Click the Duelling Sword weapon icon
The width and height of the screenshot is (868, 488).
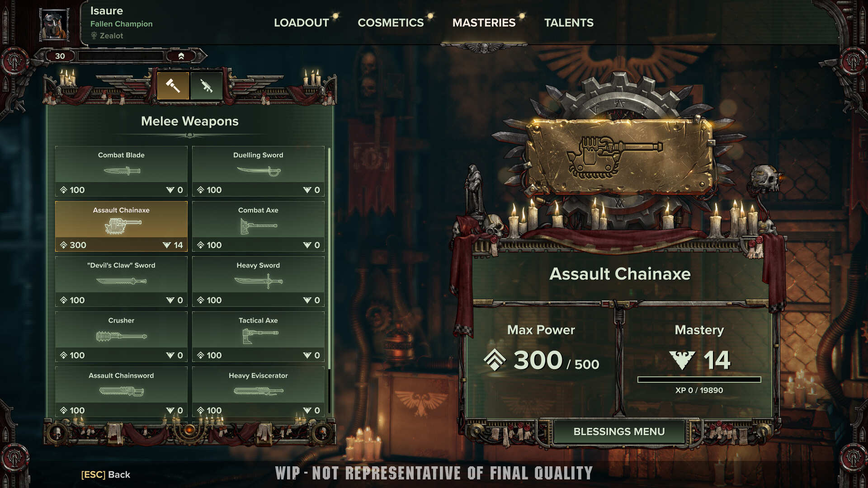(x=258, y=170)
